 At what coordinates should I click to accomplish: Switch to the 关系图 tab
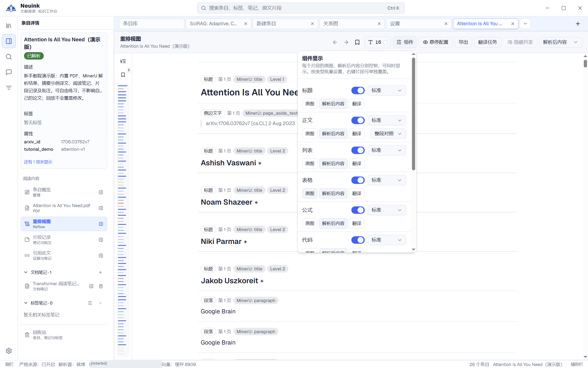(352, 24)
